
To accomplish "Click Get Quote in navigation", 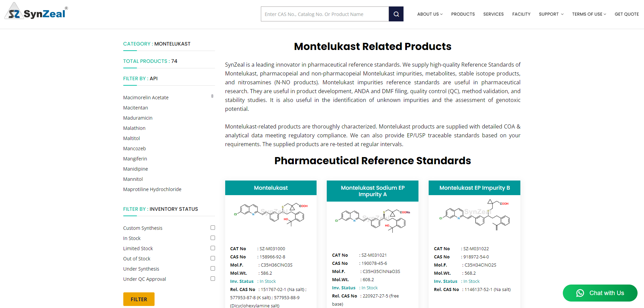I will pos(627,14).
